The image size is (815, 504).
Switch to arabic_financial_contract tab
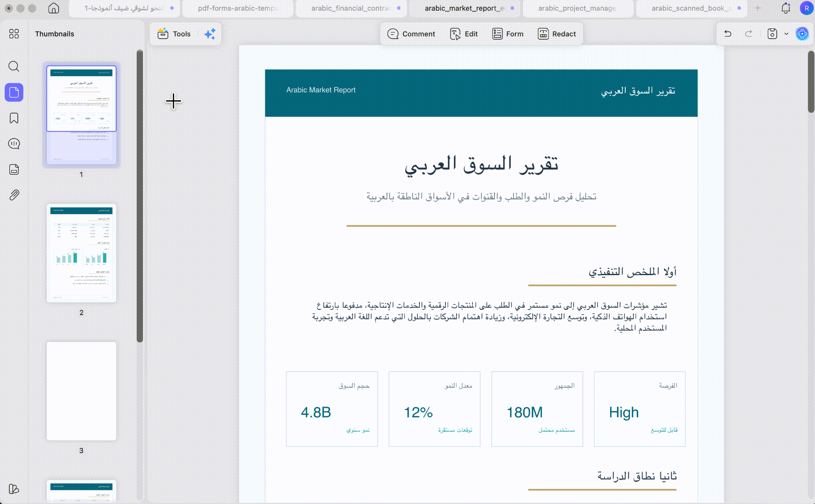click(x=352, y=8)
